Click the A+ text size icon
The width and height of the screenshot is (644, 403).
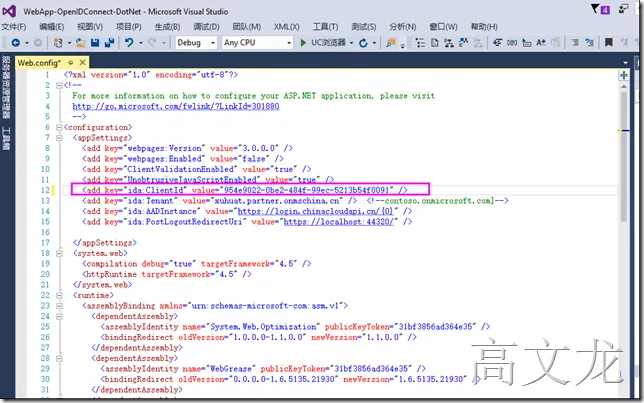pyautogui.click(x=541, y=43)
